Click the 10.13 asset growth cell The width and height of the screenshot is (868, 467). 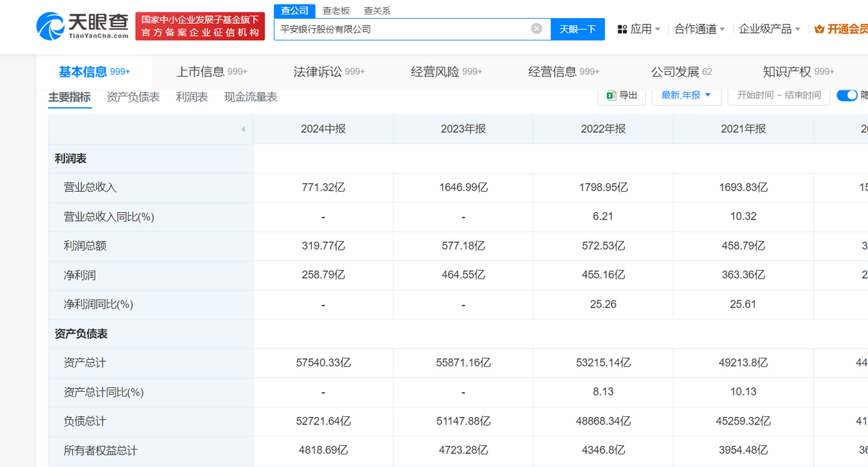click(743, 392)
